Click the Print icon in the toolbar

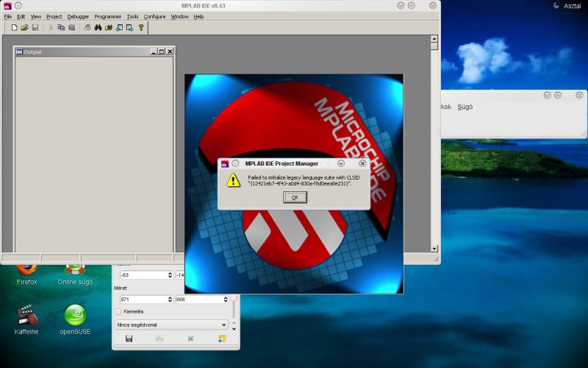pos(87,27)
